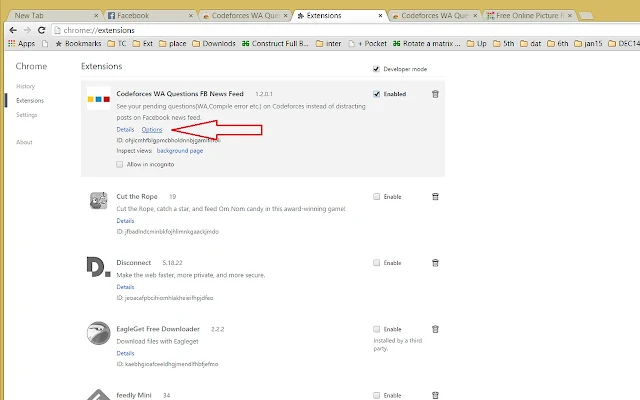This screenshot has height=400, width=640.
Task: Open the Apps bookmarks shortcut
Action: (x=22, y=43)
